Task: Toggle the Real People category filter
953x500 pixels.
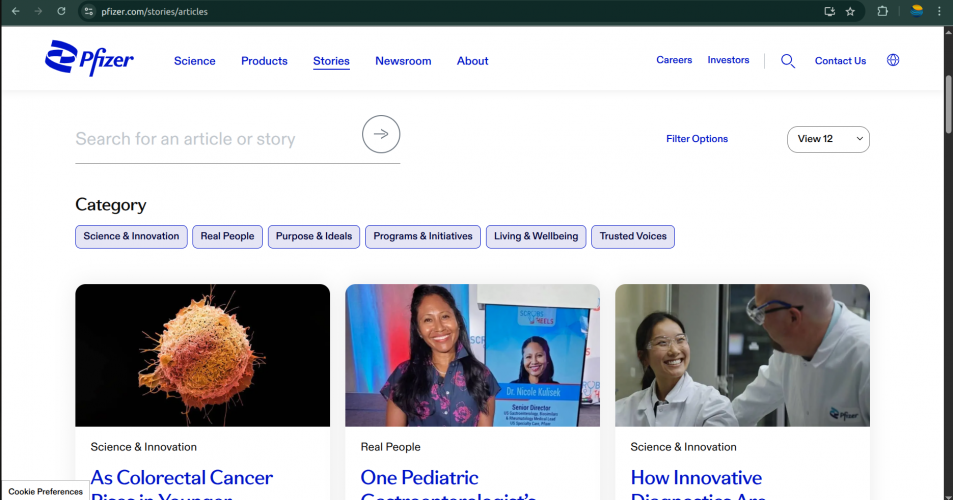Action: coord(227,236)
